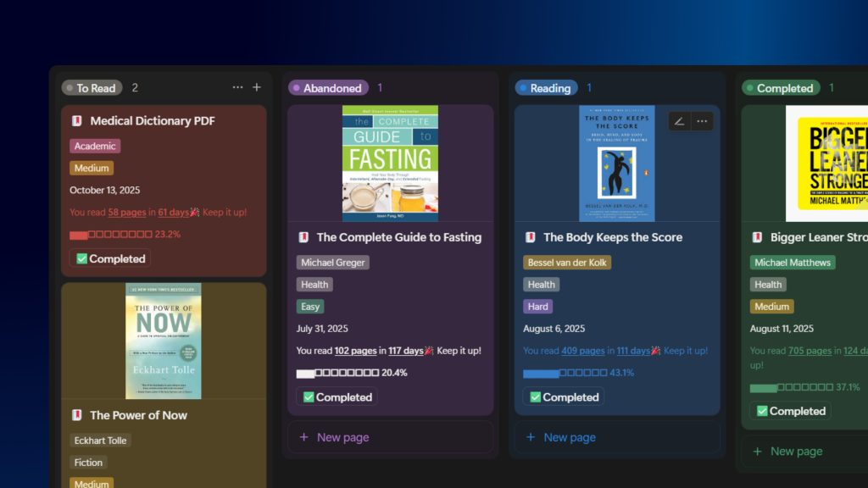The width and height of the screenshot is (868, 488).
Task: Click the bookmark icon beside Bigger Leaner Stronger title
Action: tap(757, 237)
